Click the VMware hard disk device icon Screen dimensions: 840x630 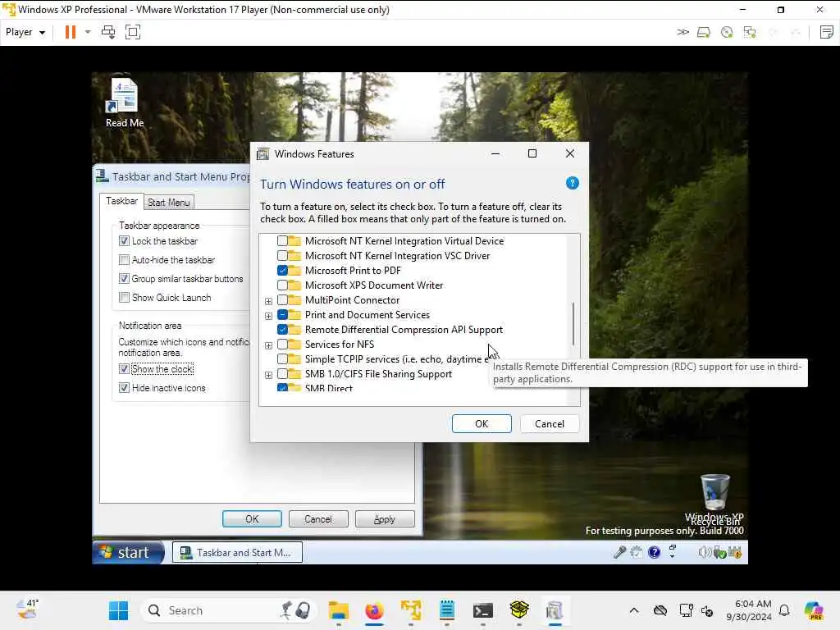point(703,33)
